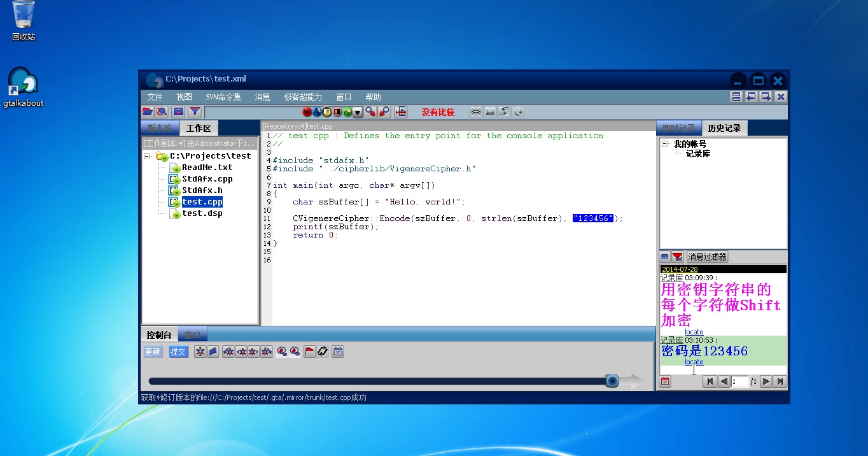Click locate link under 密码是123456
This screenshot has width=868, height=456.
(x=694, y=362)
